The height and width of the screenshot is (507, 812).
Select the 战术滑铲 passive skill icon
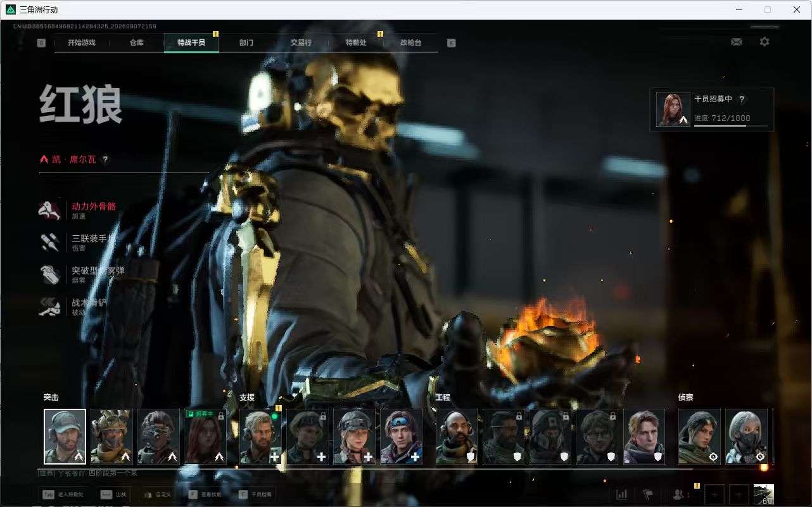tap(49, 307)
